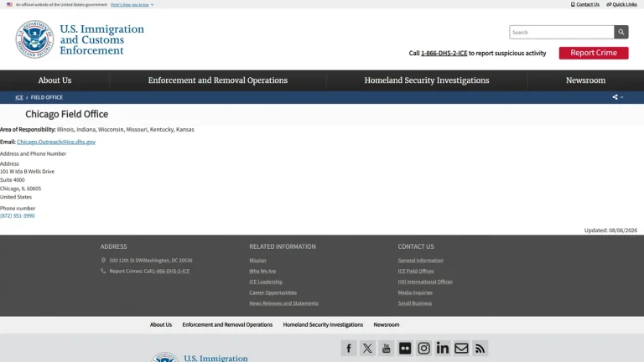Open the ICE Leadership footer link
The height and width of the screenshot is (362, 644).
[266, 282]
